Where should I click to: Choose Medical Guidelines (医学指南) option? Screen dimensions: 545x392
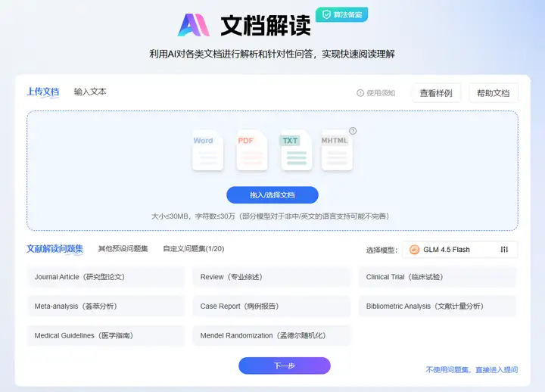(x=106, y=335)
